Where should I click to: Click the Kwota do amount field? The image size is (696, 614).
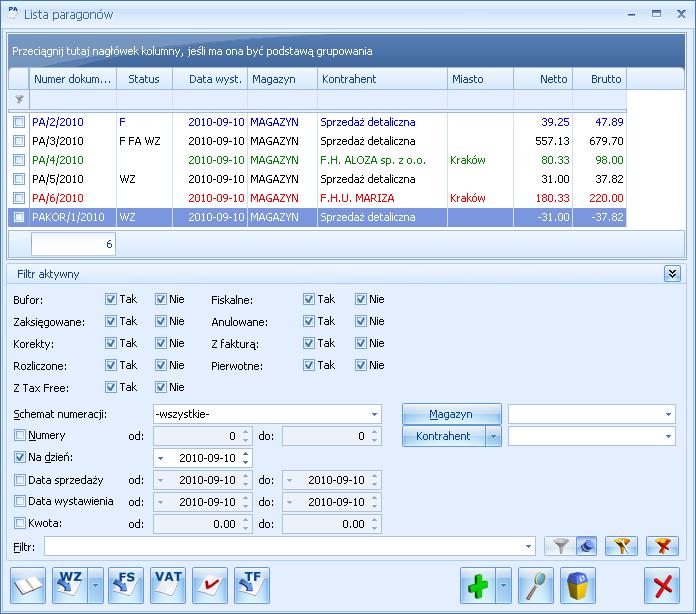pos(332,524)
